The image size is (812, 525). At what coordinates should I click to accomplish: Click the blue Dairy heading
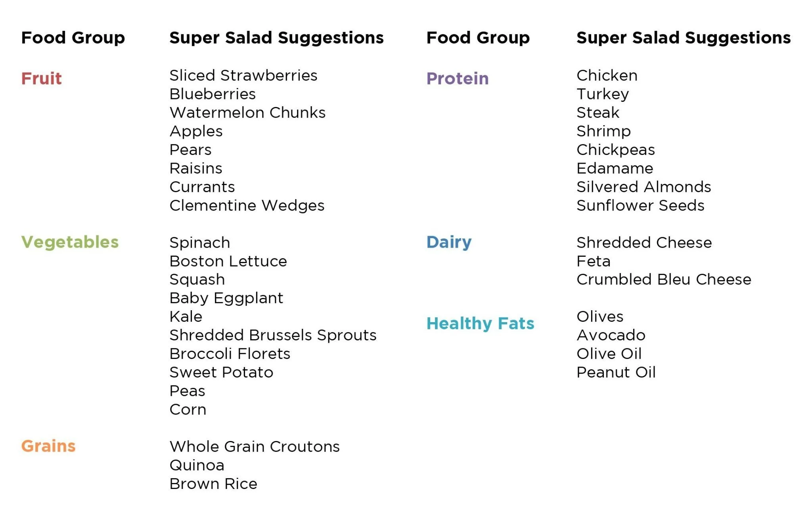click(449, 242)
